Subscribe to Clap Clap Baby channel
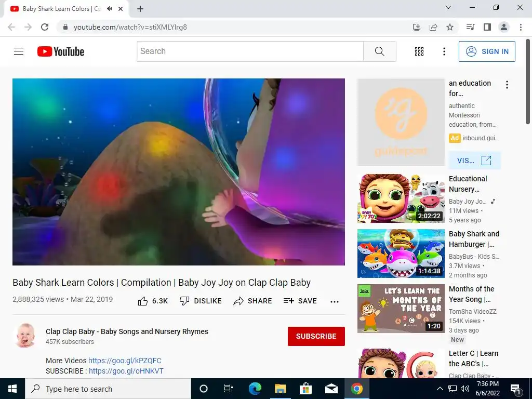This screenshot has height=399, width=532. coord(316,336)
